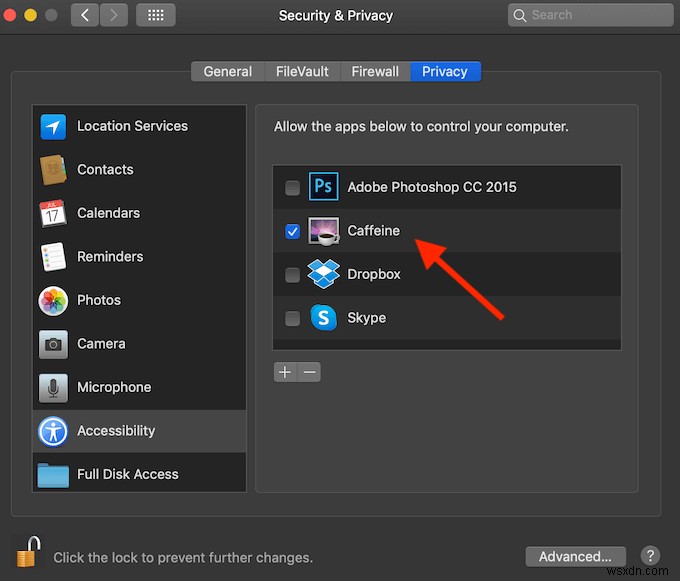The height and width of the screenshot is (581, 680).
Task: Choose the Photos pinwheel icon
Action: click(x=53, y=300)
